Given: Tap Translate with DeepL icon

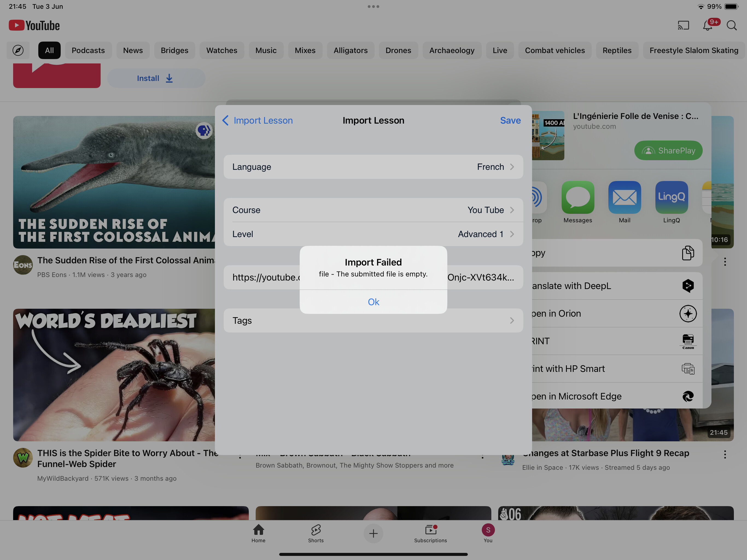Looking at the screenshot, I should pyautogui.click(x=688, y=286).
